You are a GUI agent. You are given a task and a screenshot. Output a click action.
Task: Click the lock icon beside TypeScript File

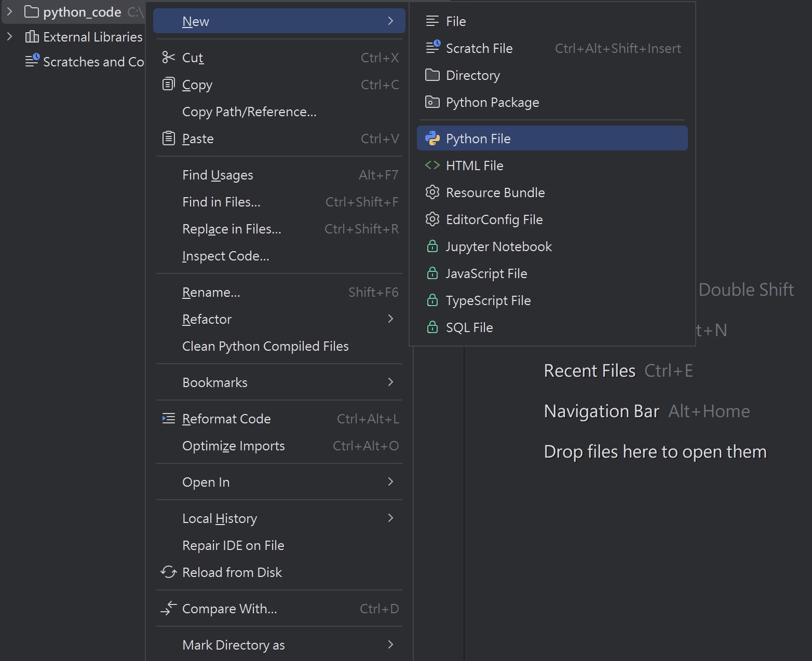[432, 300]
